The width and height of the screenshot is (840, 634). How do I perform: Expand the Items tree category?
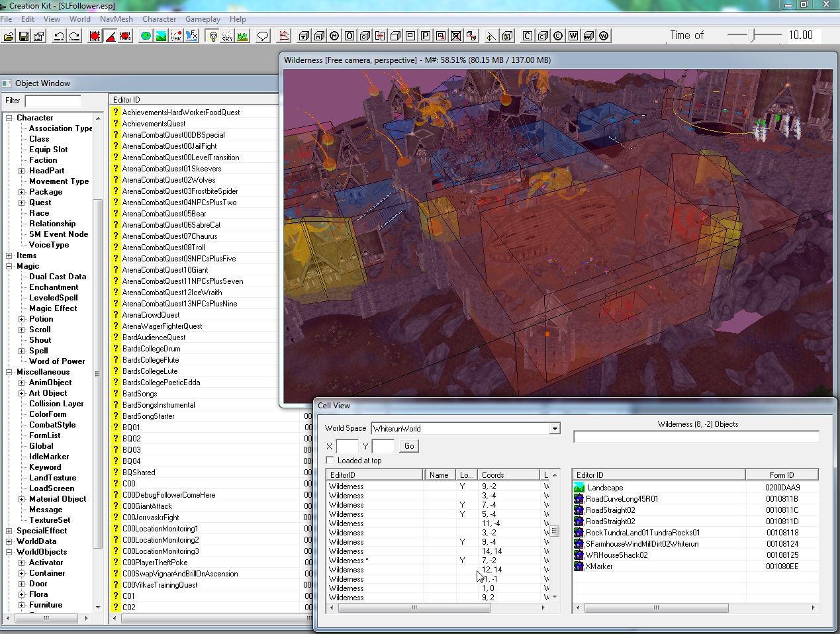coord(9,255)
